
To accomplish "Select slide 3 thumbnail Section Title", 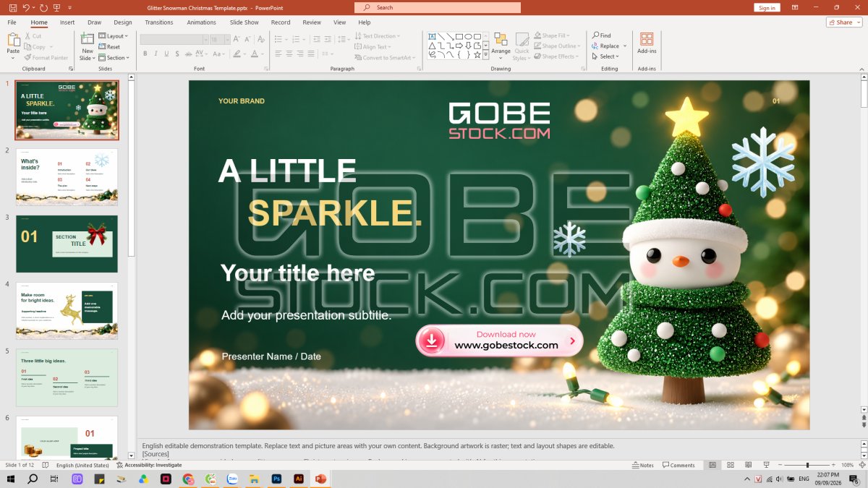I will click(x=67, y=244).
